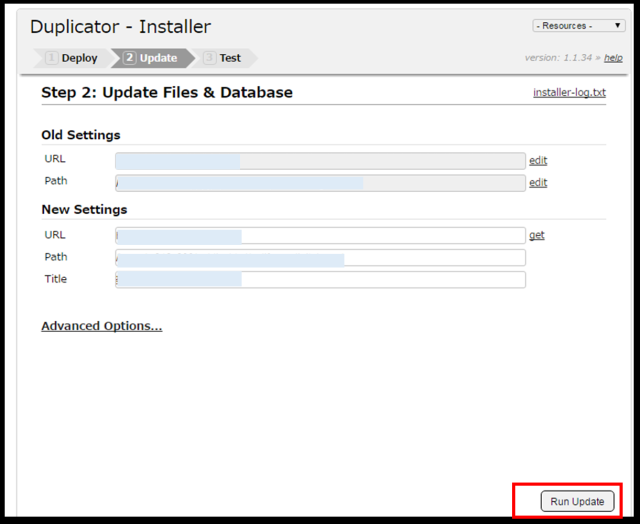Focus the Old Settings Path field

[320, 183]
